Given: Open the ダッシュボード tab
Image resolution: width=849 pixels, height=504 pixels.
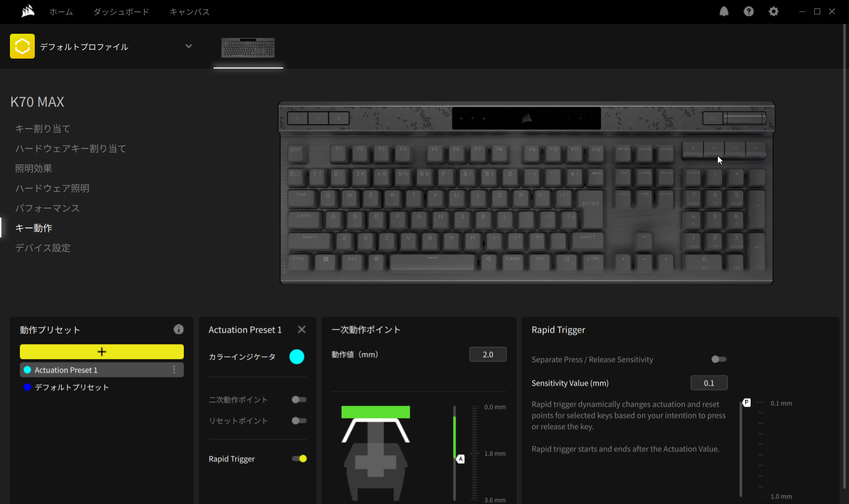Looking at the screenshot, I should click(121, 11).
